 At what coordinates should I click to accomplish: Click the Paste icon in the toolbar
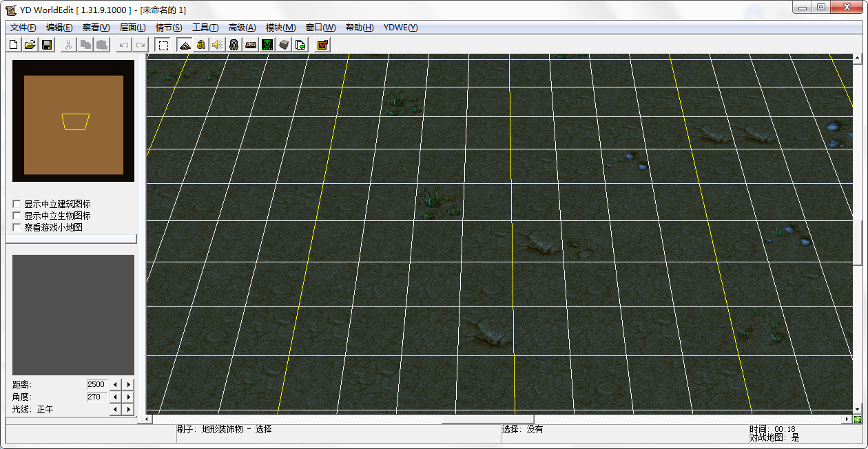101,45
